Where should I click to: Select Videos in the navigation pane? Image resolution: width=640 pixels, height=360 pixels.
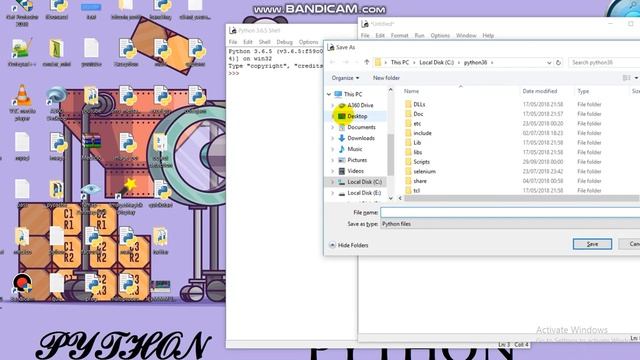click(356, 171)
